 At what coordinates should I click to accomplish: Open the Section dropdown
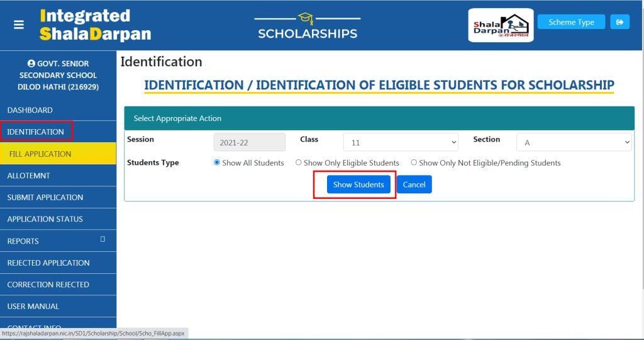pos(574,142)
